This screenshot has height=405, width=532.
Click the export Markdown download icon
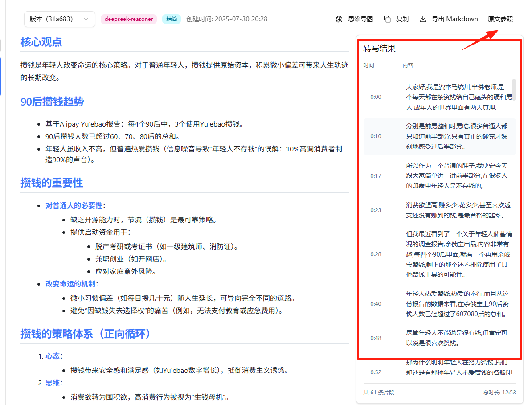[423, 19]
